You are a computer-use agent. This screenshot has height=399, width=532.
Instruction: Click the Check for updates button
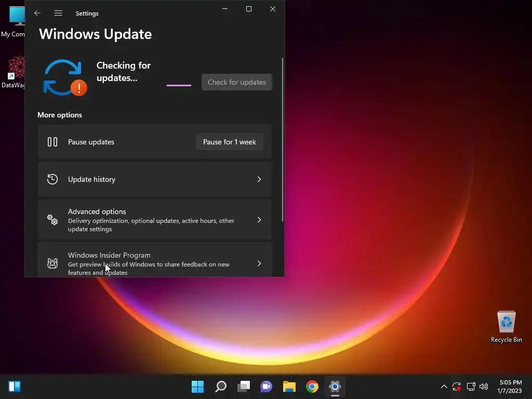coord(237,82)
